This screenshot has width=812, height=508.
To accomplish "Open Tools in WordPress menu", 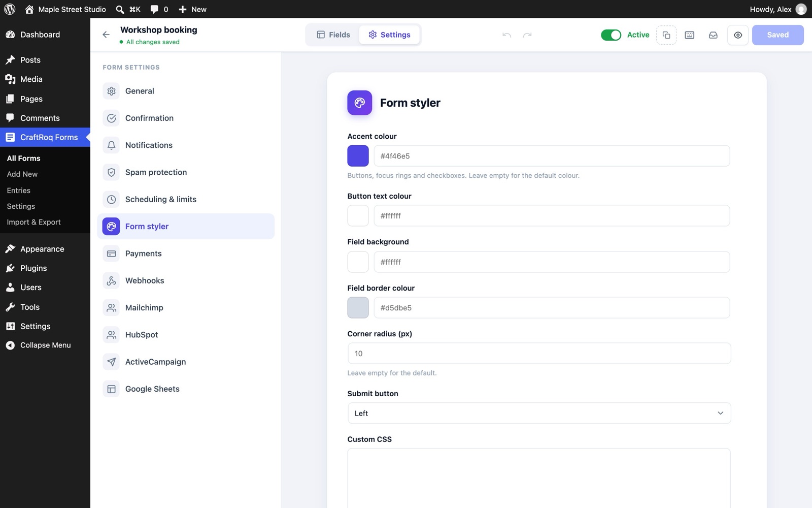I will [45, 307].
